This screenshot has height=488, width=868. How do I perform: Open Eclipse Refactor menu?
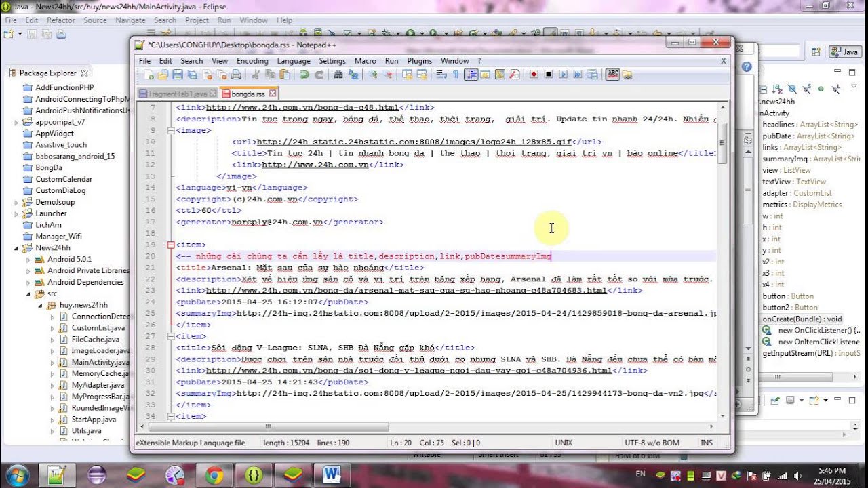[61, 20]
